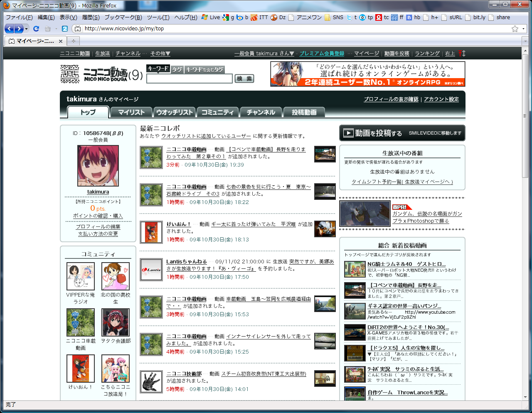Open the tp bookmark in the toolbar
Image resolution: width=532 pixels, height=413 pixels.
point(366,17)
